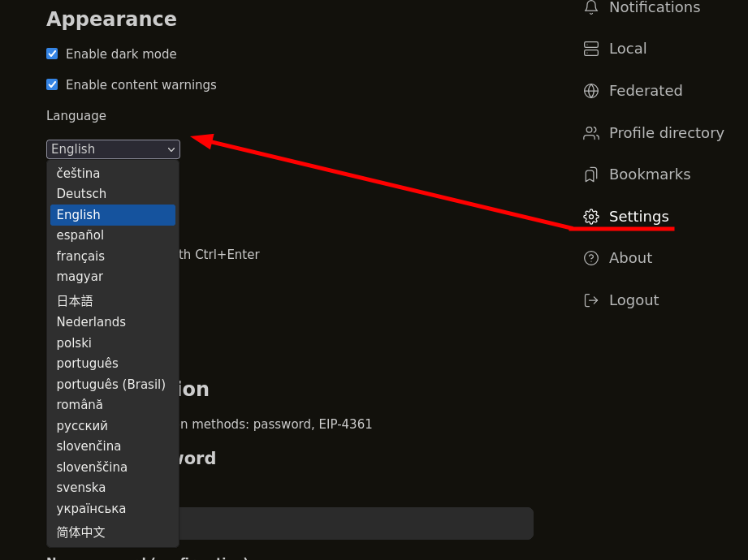The image size is (748, 560).
Task: Choose română from the language list
Action: pyautogui.click(x=113, y=405)
